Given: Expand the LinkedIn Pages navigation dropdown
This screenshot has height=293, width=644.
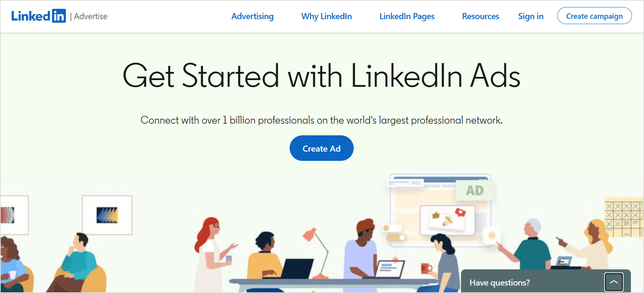Looking at the screenshot, I should pos(406,16).
